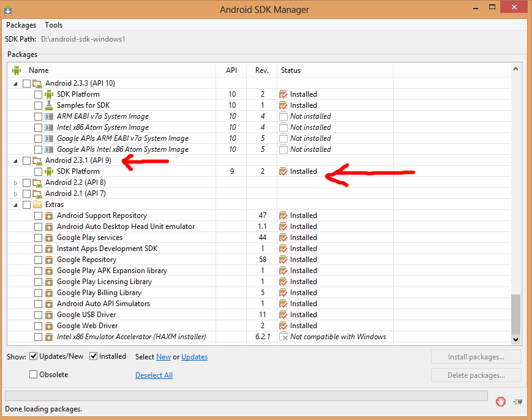The image size is (532, 420).
Task: Click the Extras folder icon
Action: (37, 204)
